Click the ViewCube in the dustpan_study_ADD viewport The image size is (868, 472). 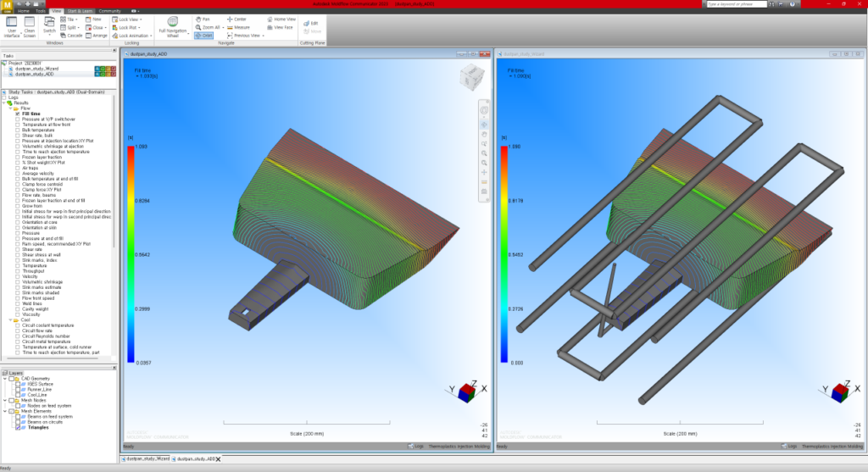471,77
